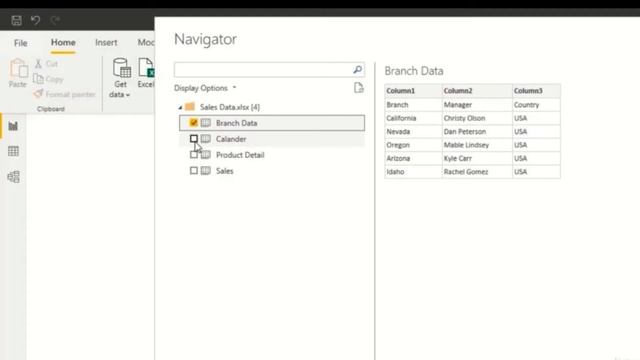The width and height of the screenshot is (640, 360).
Task: Click the Calander table icon
Action: (206, 139)
